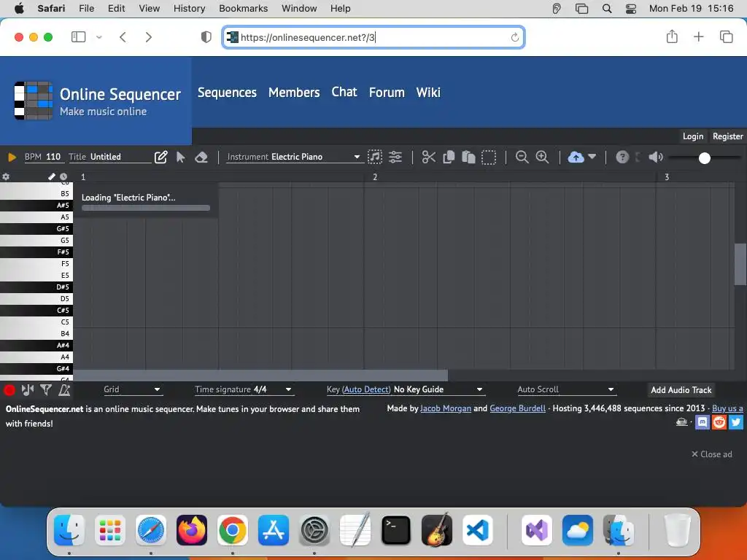Open the Sequences nav item
Screen dimensions: 747x560
(x=227, y=93)
